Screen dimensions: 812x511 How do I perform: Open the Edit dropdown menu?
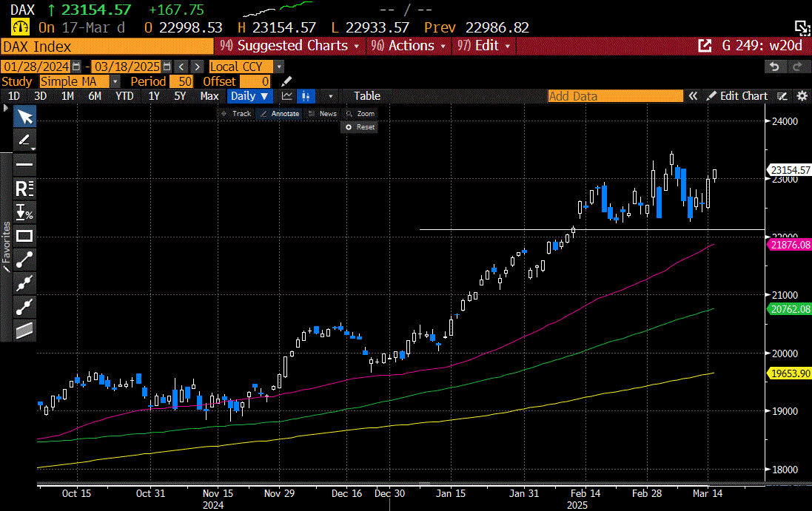pyautogui.click(x=483, y=46)
